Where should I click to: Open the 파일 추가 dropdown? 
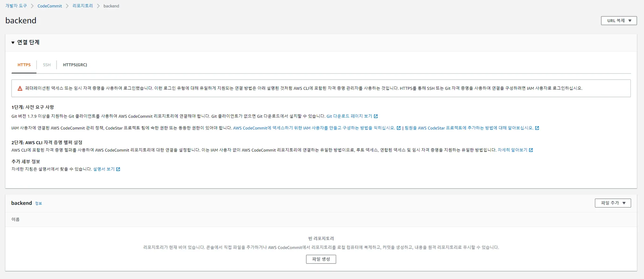click(x=613, y=203)
